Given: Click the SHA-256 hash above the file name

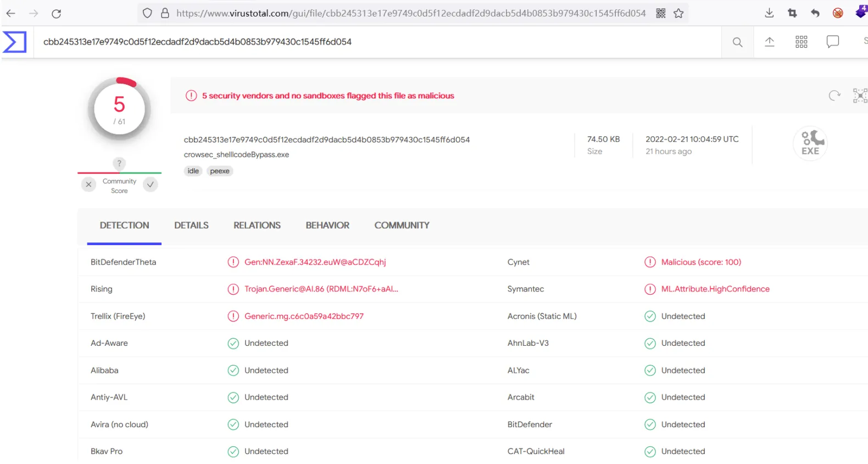Looking at the screenshot, I should click(x=327, y=140).
